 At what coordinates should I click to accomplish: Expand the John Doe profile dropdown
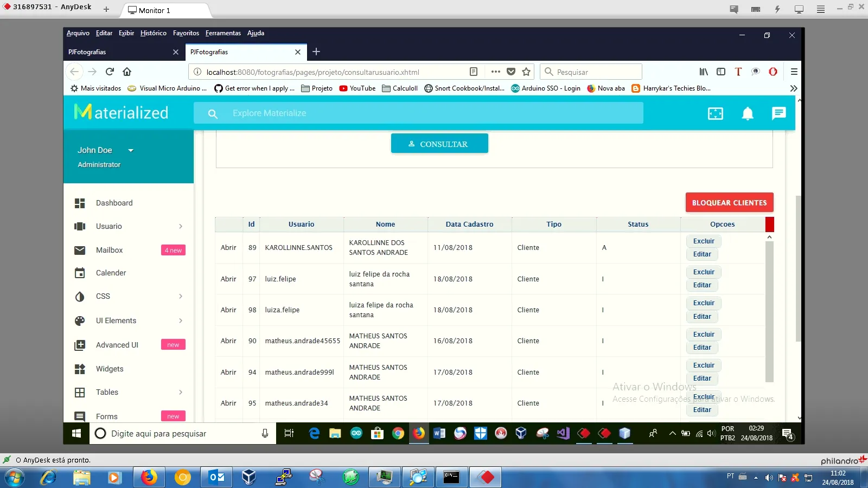coord(131,151)
